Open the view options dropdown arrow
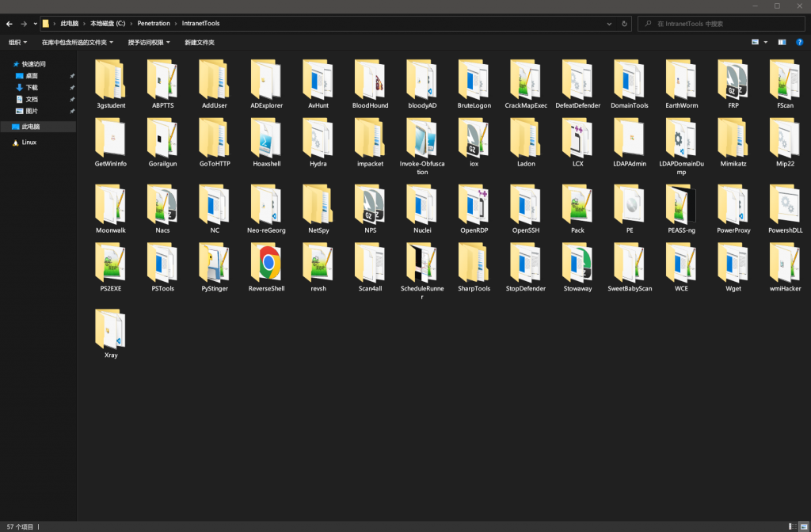This screenshot has width=811, height=532. pyautogui.click(x=766, y=43)
